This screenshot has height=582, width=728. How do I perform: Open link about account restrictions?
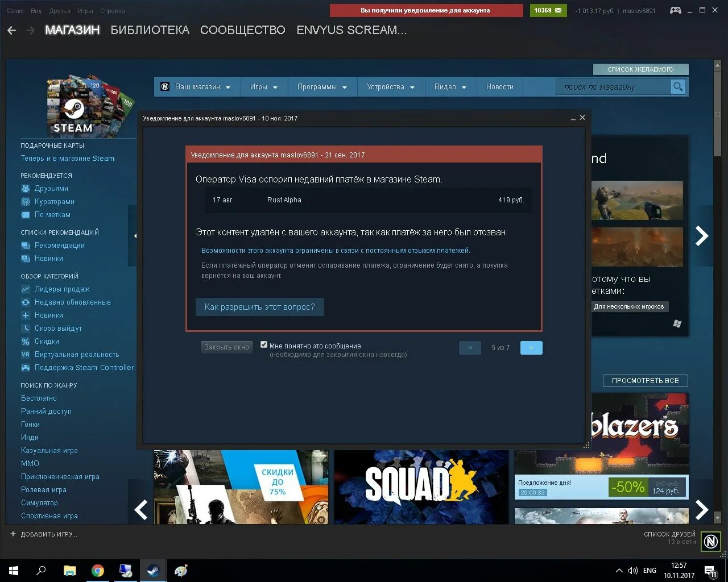pyautogui.click(x=336, y=250)
